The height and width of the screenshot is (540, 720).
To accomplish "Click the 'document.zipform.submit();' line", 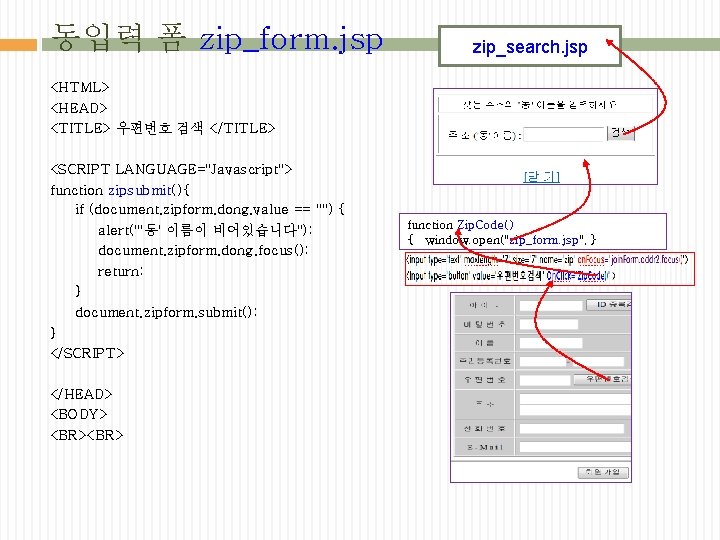I will (x=166, y=312).
